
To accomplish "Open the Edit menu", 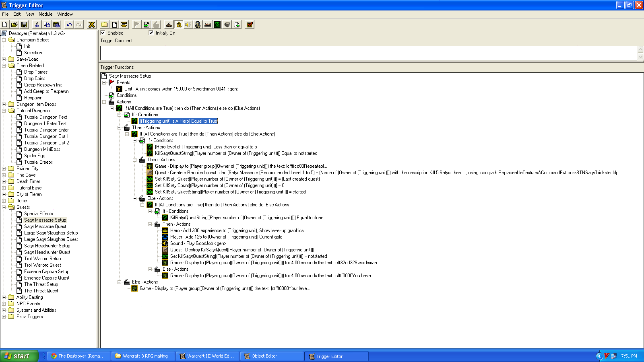I will coord(17,14).
